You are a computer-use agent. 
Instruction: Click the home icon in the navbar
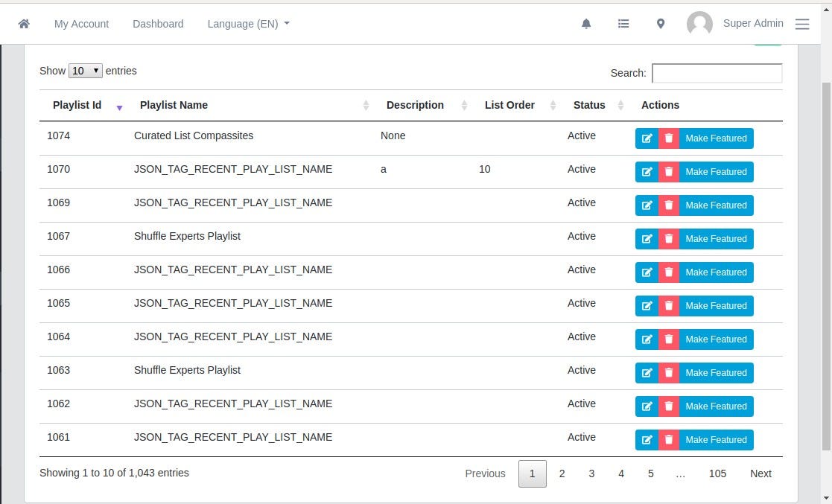(x=23, y=23)
